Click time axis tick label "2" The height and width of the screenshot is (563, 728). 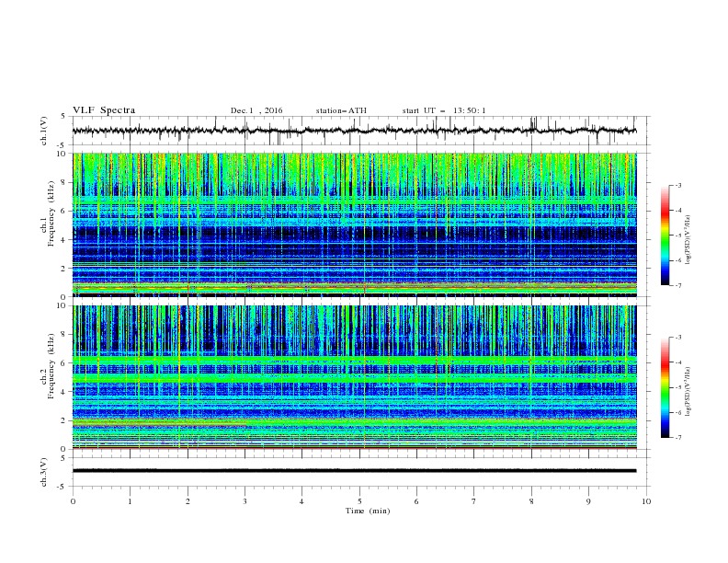(x=188, y=501)
